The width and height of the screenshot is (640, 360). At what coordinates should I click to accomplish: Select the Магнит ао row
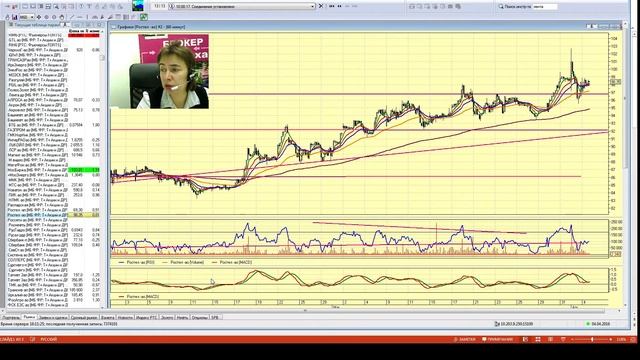click(x=53, y=155)
